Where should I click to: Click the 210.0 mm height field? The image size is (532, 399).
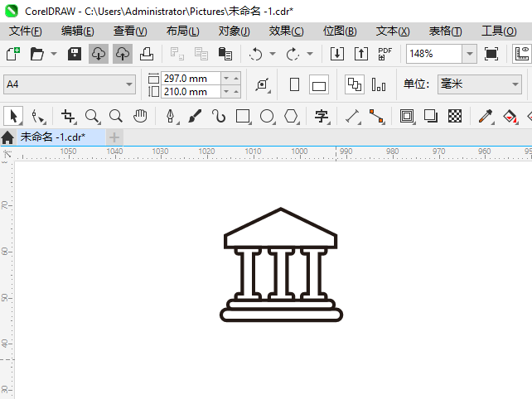pyautogui.click(x=191, y=92)
